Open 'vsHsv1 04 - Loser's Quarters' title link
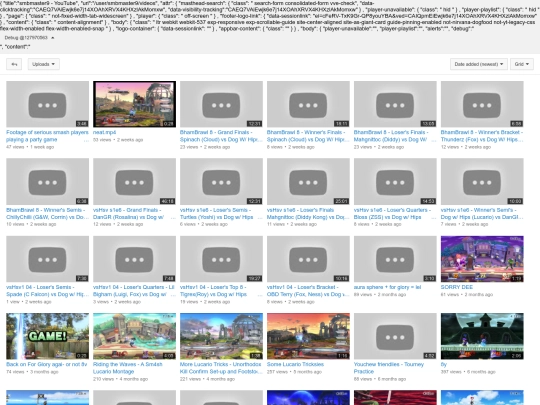This screenshot has width=540, height=405. (134, 291)
